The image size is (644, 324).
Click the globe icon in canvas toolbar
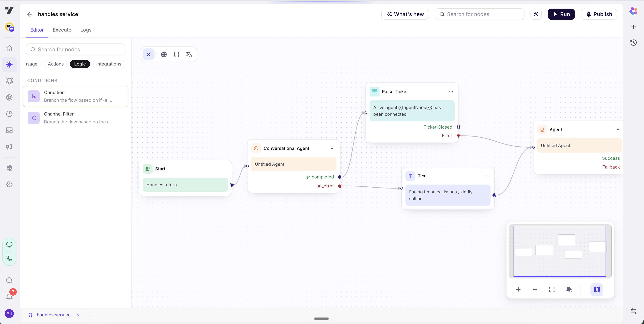pos(164,54)
